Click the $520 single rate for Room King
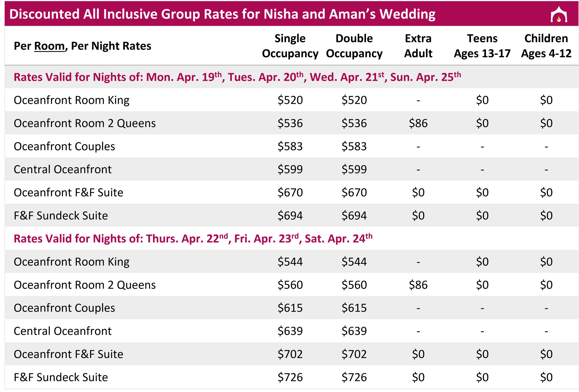Screen dimensions: 579x392 [290, 100]
